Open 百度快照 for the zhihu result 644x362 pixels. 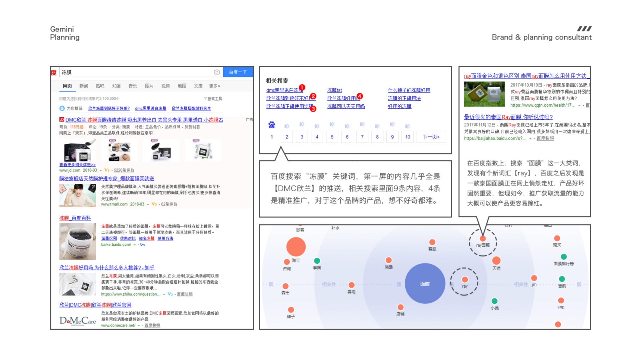coord(185,294)
